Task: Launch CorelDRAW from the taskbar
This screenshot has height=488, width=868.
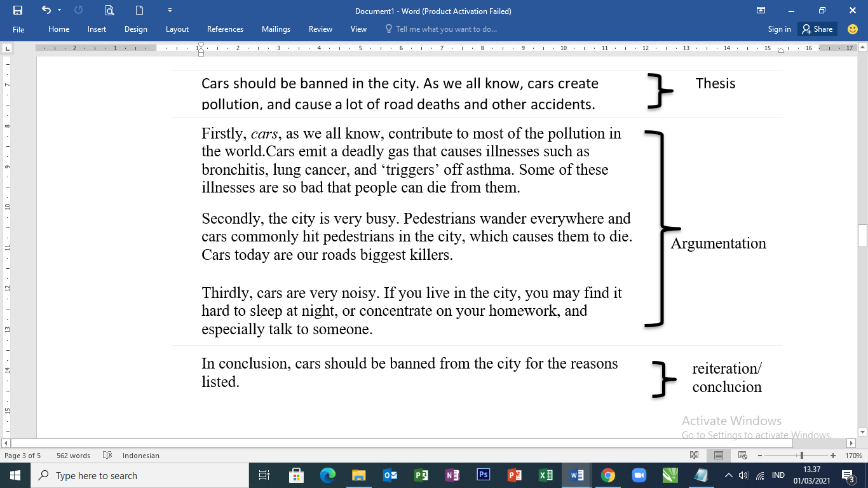Action: (x=670, y=475)
